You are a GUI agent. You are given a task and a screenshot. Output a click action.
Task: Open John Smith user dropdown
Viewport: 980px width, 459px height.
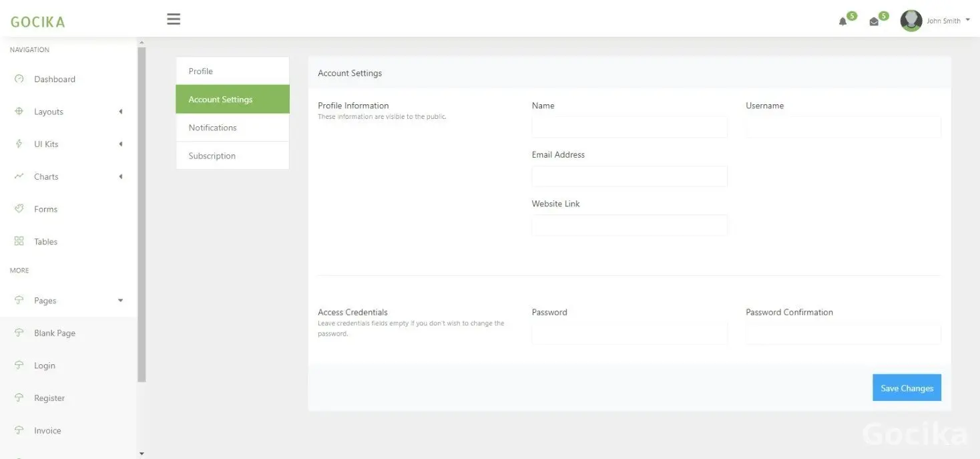(948, 21)
